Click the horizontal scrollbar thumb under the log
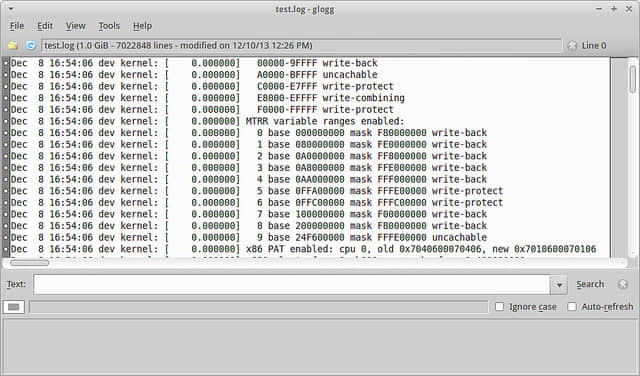 tap(29, 263)
